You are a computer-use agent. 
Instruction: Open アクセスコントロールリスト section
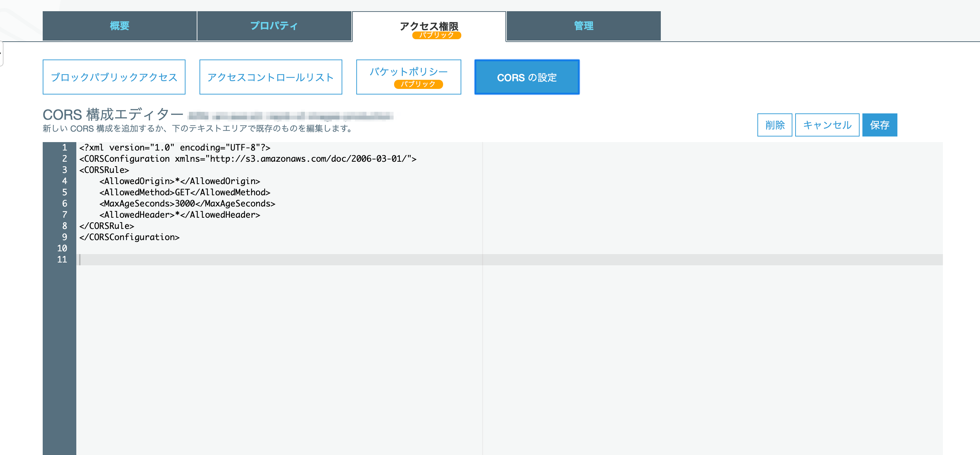pos(271,77)
